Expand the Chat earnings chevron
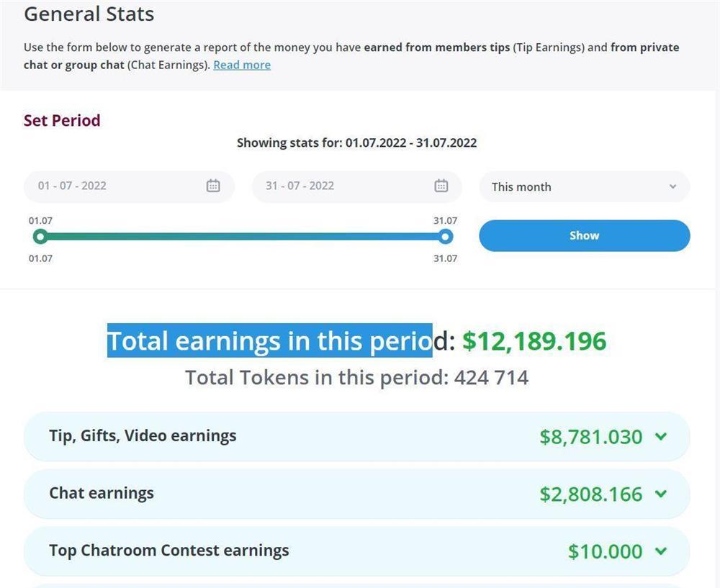 click(661, 494)
